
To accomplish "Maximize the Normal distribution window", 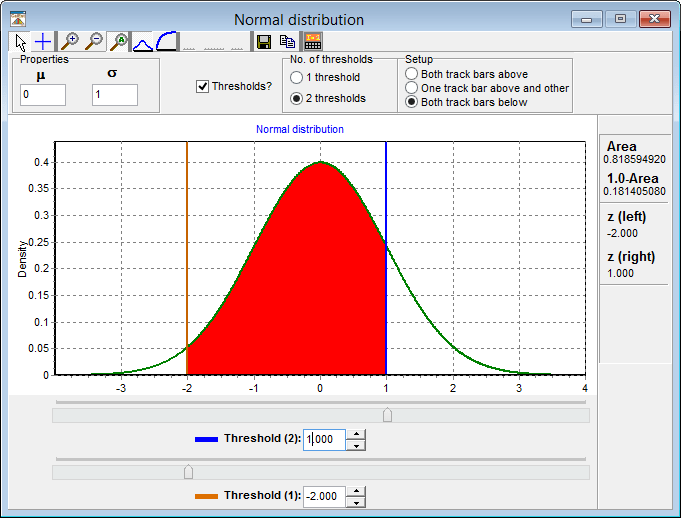I will pyautogui.click(x=620, y=19).
